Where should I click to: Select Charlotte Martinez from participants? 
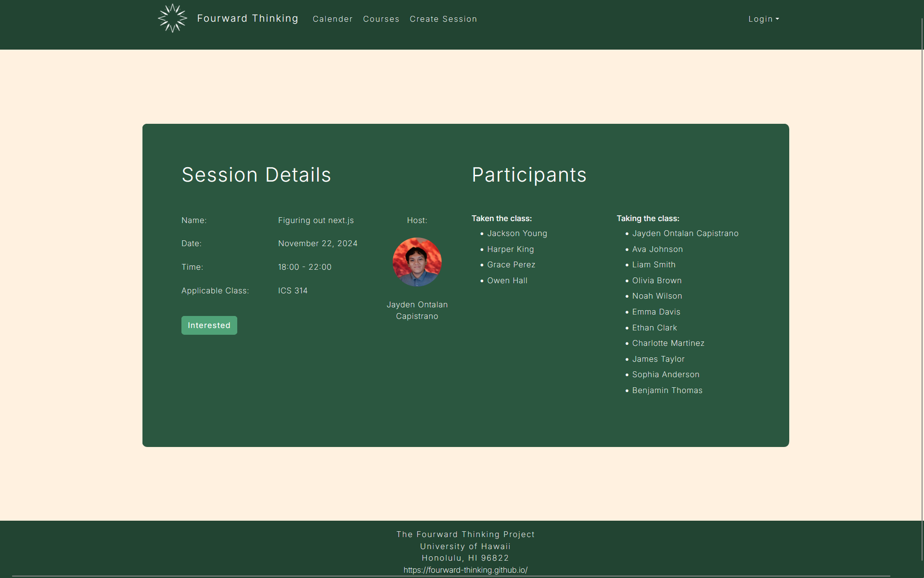(x=668, y=343)
